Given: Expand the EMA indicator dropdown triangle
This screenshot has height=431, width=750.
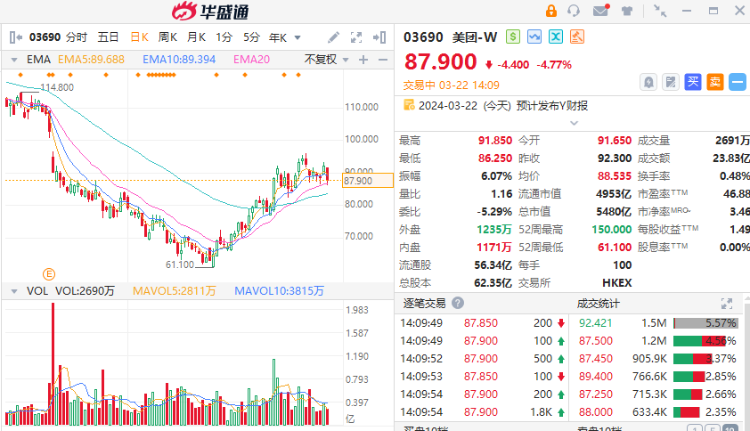Looking at the screenshot, I should pyautogui.click(x=14, y=60).
